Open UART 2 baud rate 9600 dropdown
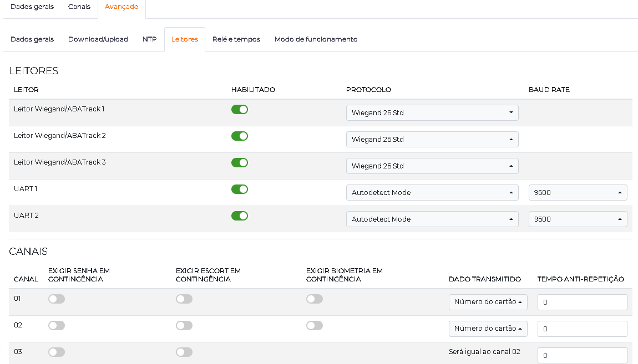This screenshot has width=638, height=364. pyautogui.click(x=578, y=219)
